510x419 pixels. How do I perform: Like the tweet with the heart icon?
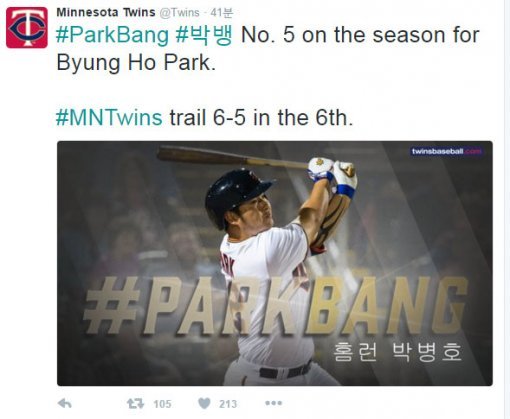click(204, 404)
